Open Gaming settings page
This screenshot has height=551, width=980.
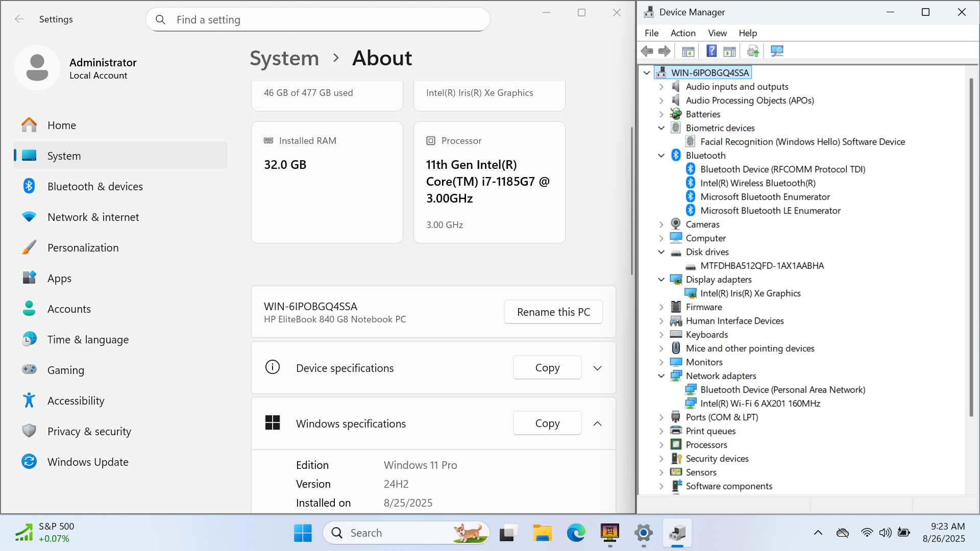121,370
